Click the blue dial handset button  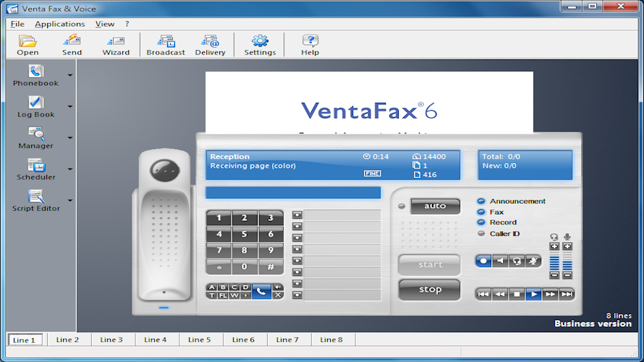click(261, 291)
